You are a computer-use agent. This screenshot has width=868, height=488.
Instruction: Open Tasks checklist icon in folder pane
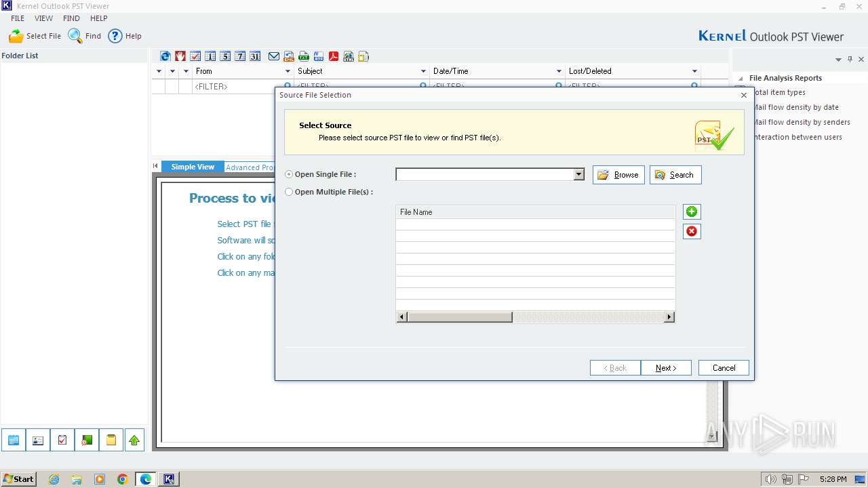point(62,440)
